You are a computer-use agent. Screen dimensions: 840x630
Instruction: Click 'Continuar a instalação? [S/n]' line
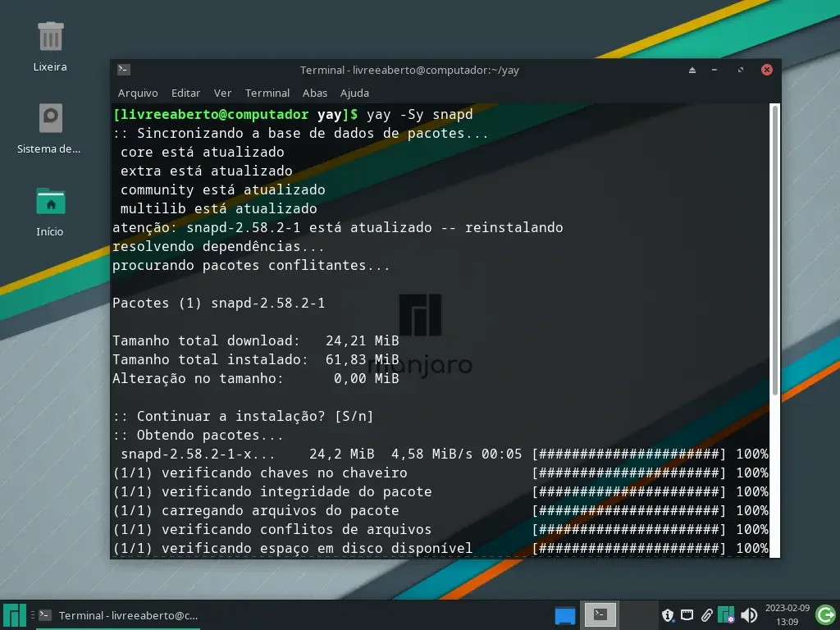pos(243,416)
